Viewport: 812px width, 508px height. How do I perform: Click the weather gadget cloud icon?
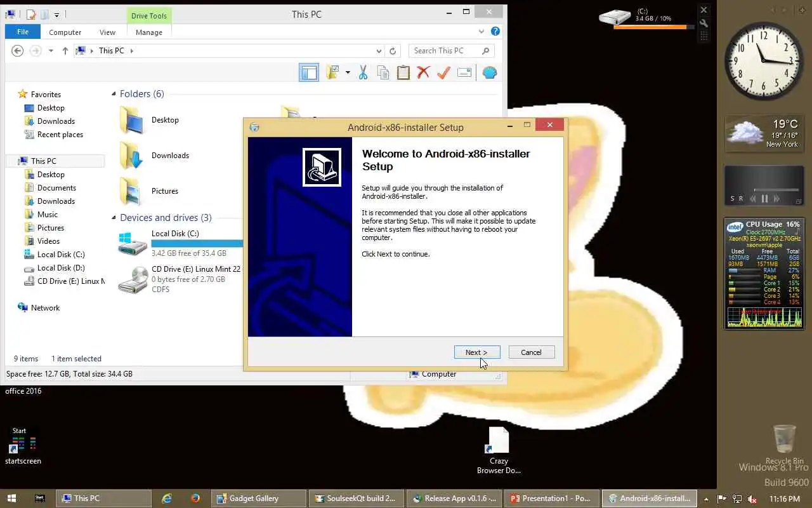(744, 132)
